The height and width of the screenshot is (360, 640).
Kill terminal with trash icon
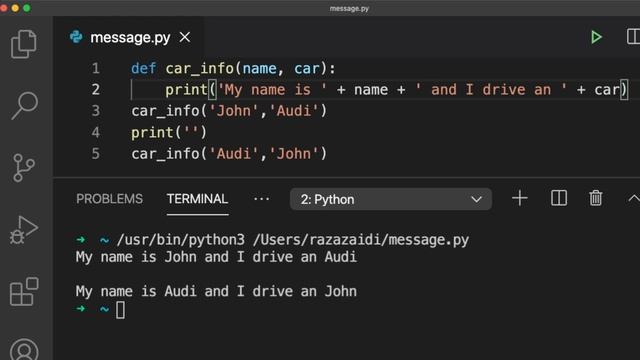tap(596, 198)
